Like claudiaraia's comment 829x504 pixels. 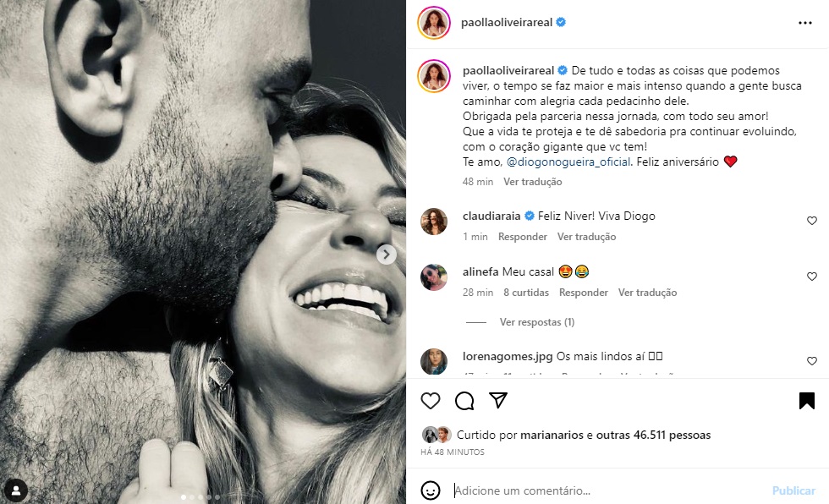pos(812,221)
